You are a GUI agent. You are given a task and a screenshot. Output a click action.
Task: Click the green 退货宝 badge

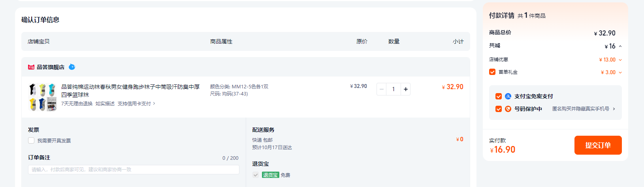271,175
